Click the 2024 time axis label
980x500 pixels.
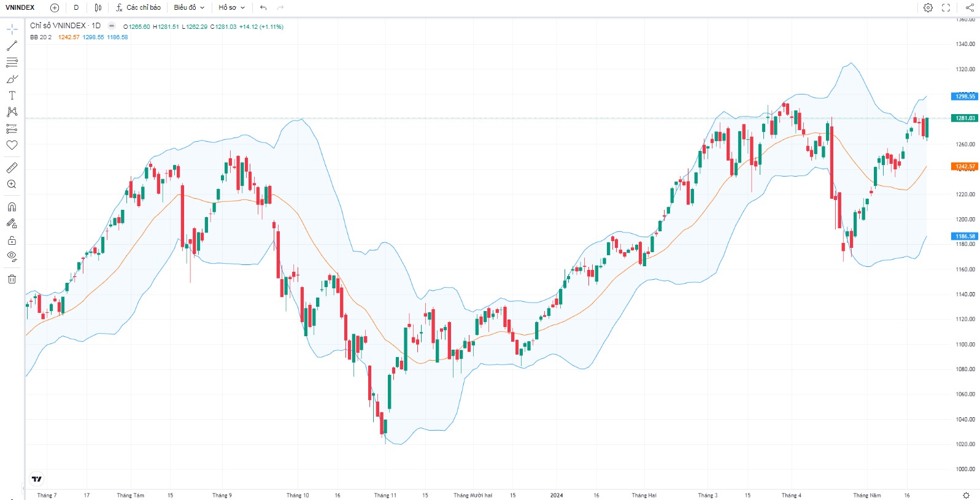(x=557, y=495)
